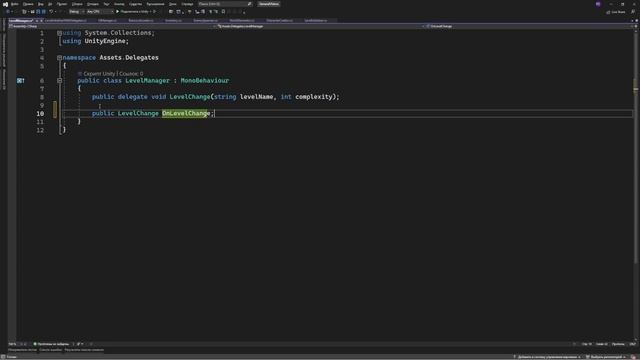Viewport: 640px width, 360px height.
Task: Open the Assembly-CSharp project dropdown
Action: (111, 26)
